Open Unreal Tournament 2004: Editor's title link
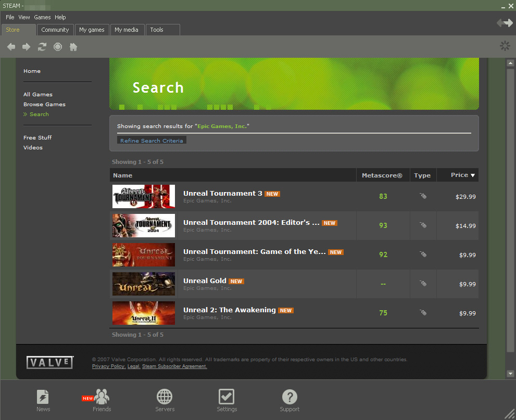Image resolution: width=516 pixels, height=420 pixels. coord(251,223)
